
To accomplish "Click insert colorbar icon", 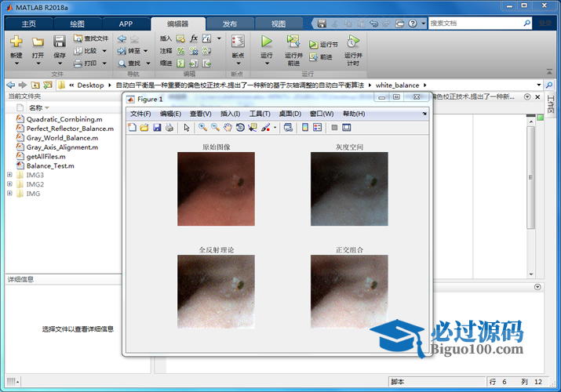I will point(305,128).
